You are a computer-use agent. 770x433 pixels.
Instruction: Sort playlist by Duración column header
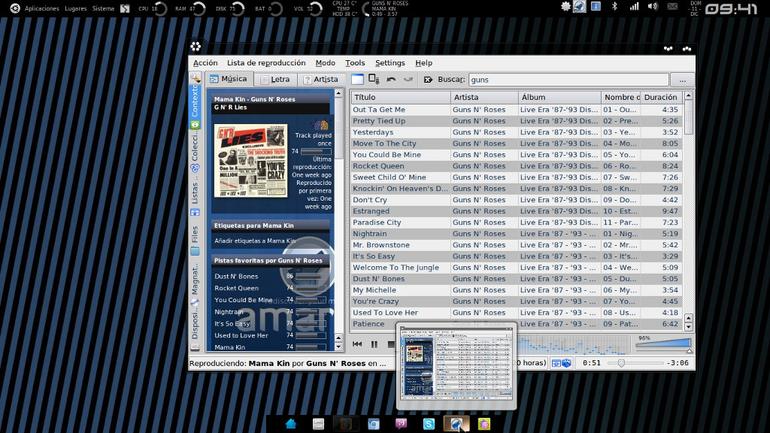pyautogui.click(x=661, y=97)
